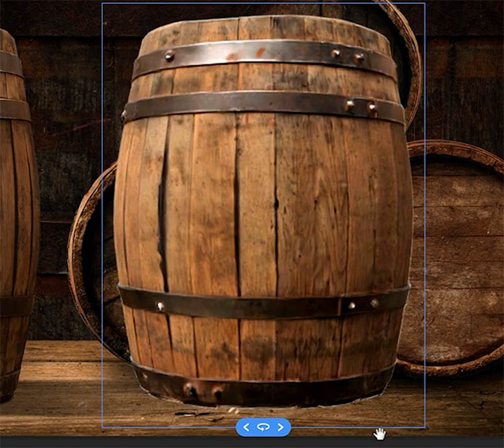Click the regenerate loop icon
The height and width of the screenshot is (448, 504).
(x=263, y=427)
